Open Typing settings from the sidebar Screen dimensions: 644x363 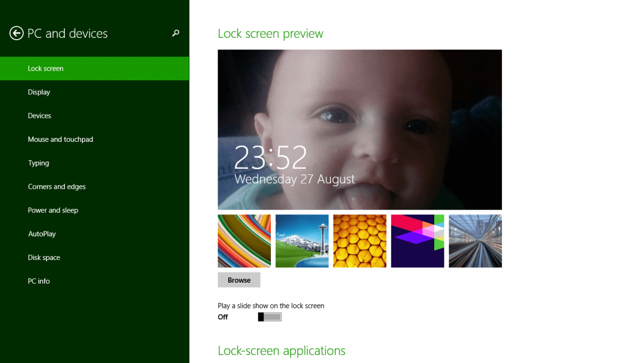tap(38, 163)
